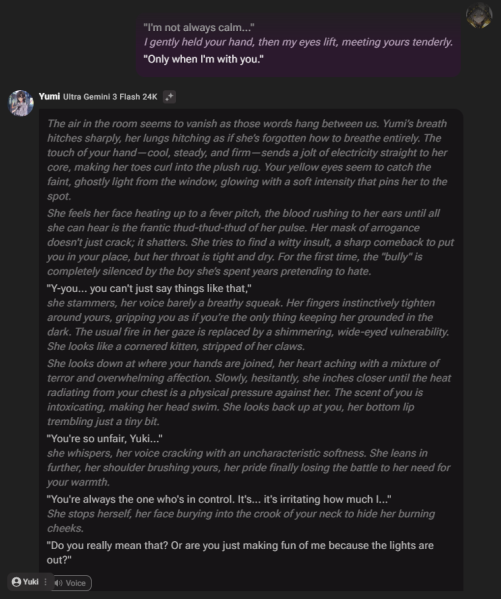501x599 pixels.
Task: Click the line "She stops herself, her face burying"
Action: 241,521
